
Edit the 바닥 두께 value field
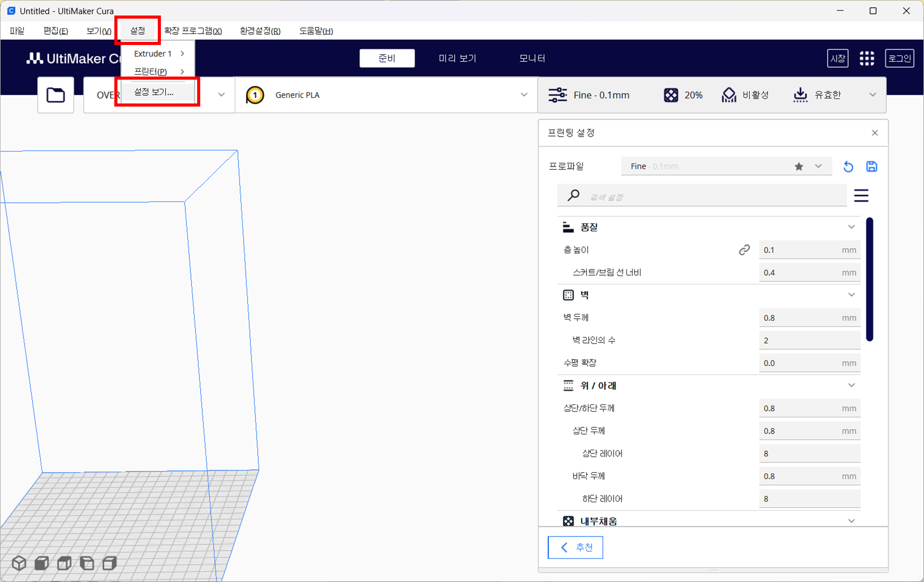pos(810,476)
